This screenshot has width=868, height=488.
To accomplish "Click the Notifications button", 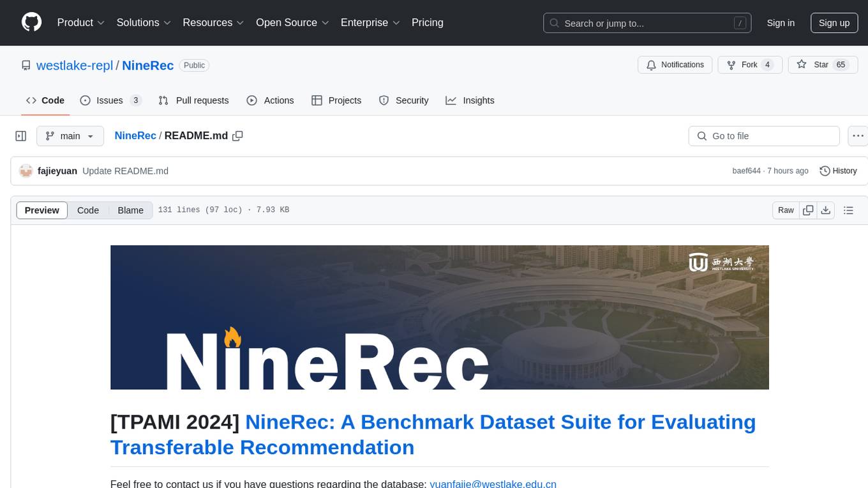I will [675, 65].
